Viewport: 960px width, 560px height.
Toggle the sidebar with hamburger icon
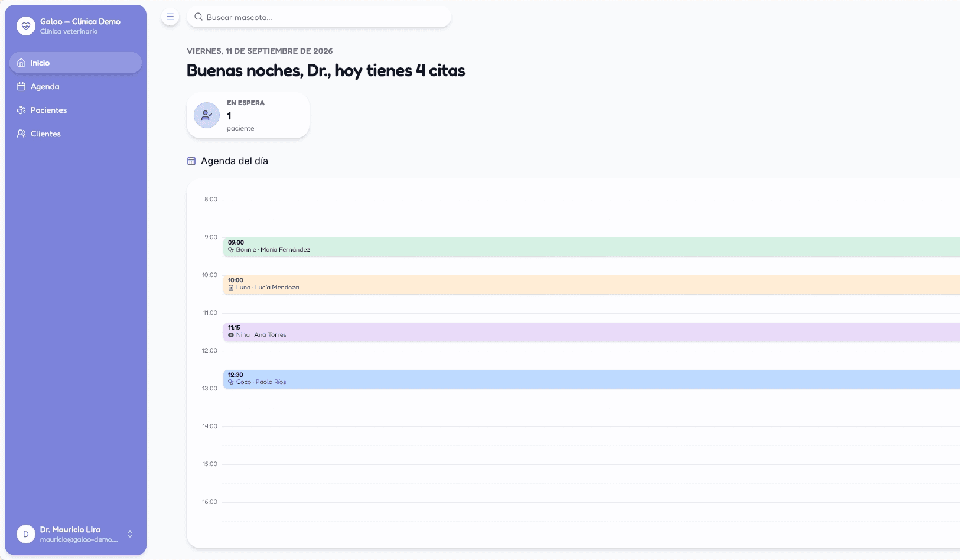coord(170,17)
